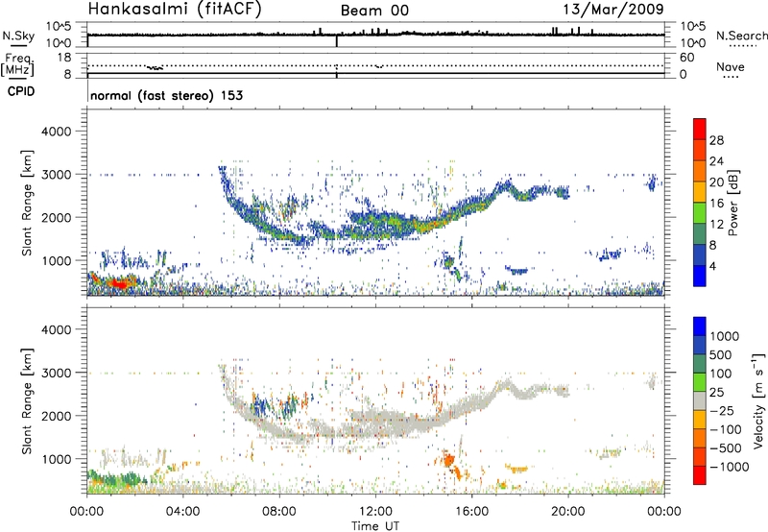
Task: Click the 3000 tick on velocity panel
Action: pos(57,373)
